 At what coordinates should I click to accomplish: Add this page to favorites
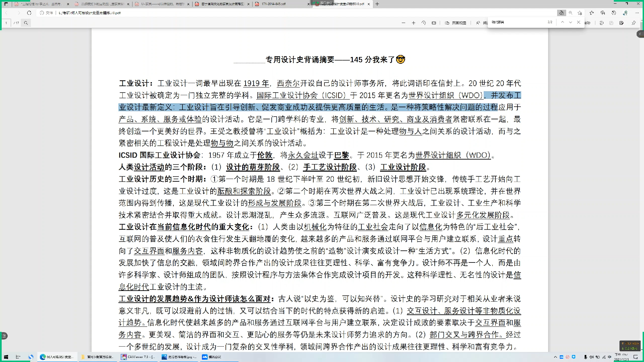[580, 13]
